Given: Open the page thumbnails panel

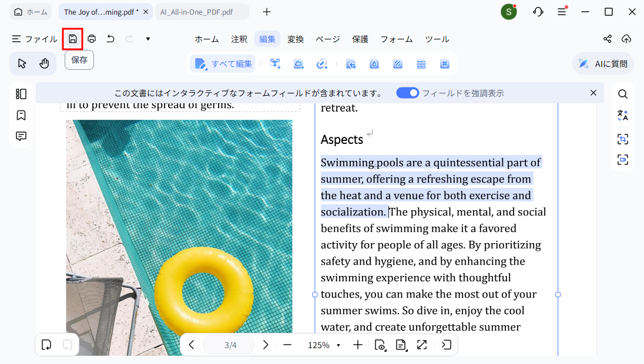Looking at the screenshot, I should coord(21,93).
